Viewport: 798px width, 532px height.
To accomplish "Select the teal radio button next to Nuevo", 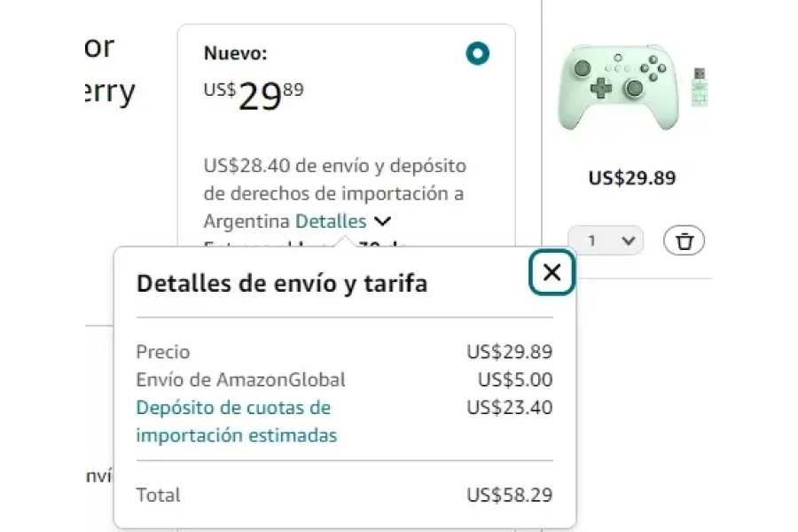I will pos(477,53).
